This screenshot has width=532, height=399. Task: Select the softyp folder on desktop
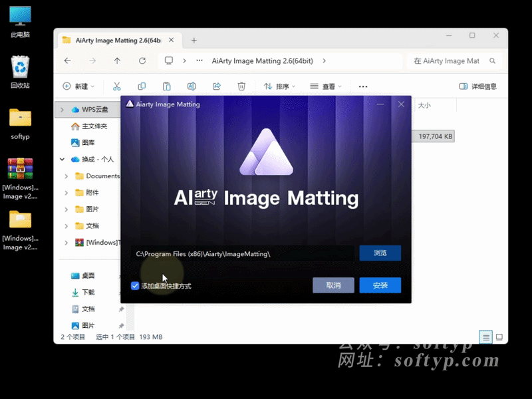20,124
